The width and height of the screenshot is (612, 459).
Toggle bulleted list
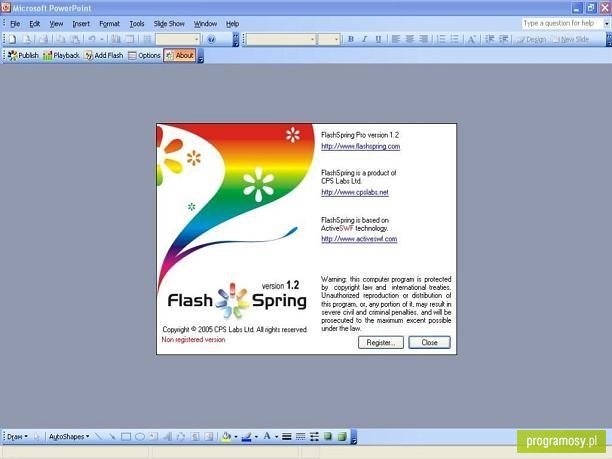pyautogui.click(x=454, y=39)
